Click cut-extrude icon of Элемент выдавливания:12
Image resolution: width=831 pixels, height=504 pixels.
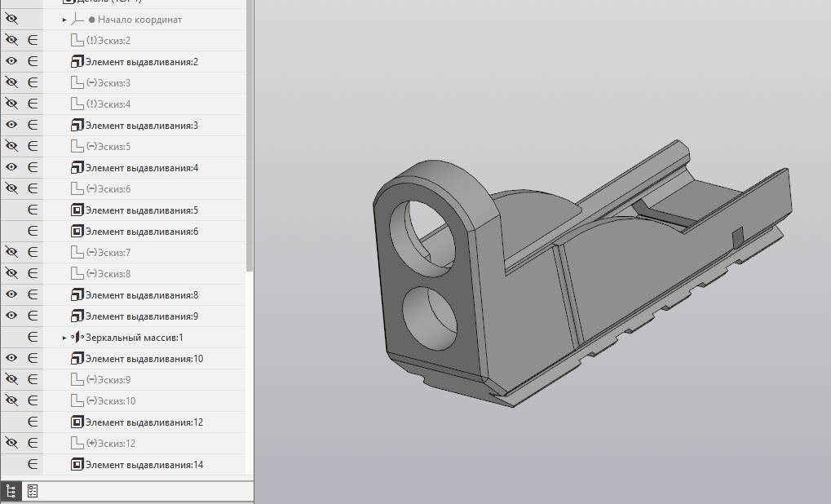coord(77,422)
